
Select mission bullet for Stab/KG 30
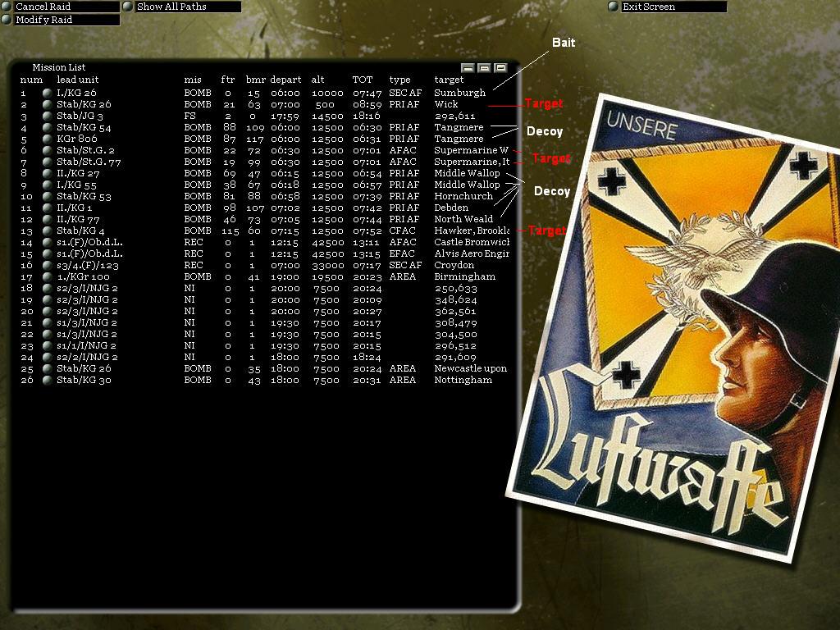[x=47, y=381]
